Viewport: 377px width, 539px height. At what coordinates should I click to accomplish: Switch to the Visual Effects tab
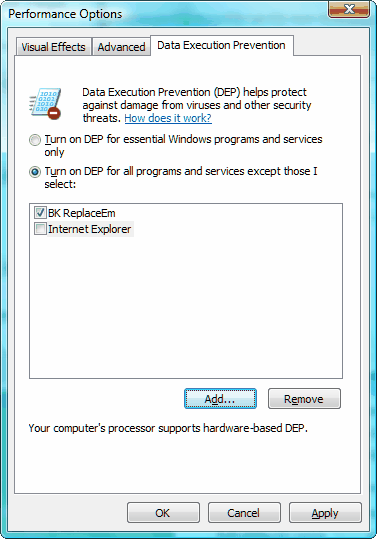click(x=53, y=47)
